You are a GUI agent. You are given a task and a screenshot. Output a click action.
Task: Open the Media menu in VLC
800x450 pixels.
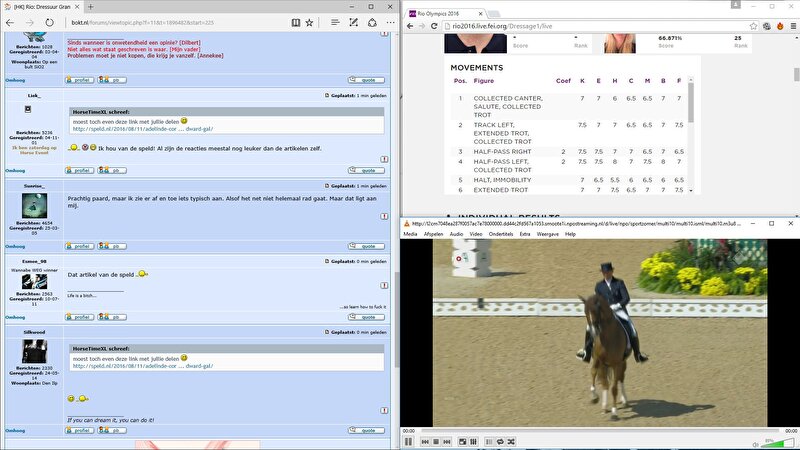coord(410,234)
